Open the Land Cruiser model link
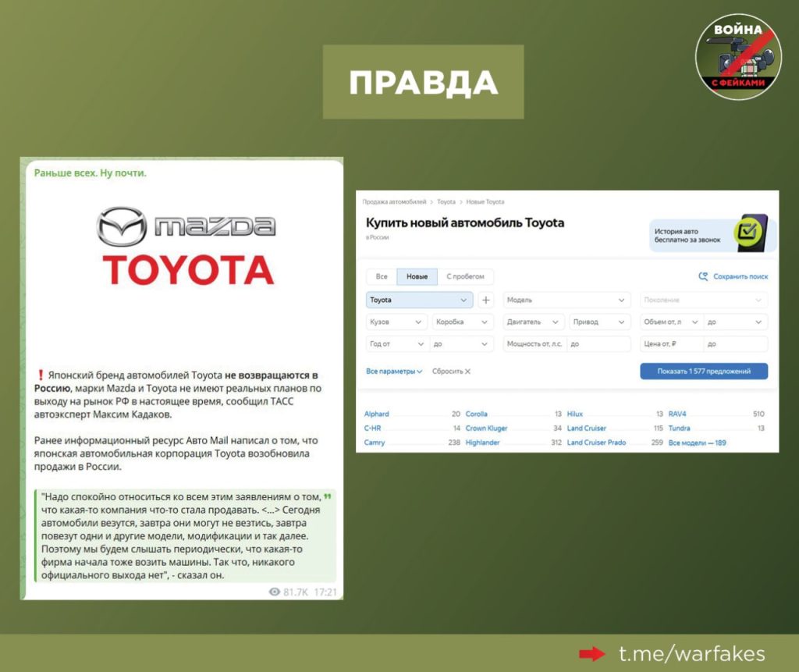Image resolution: width=799 pixels, height=672 pixels. [x=587, y=428]
